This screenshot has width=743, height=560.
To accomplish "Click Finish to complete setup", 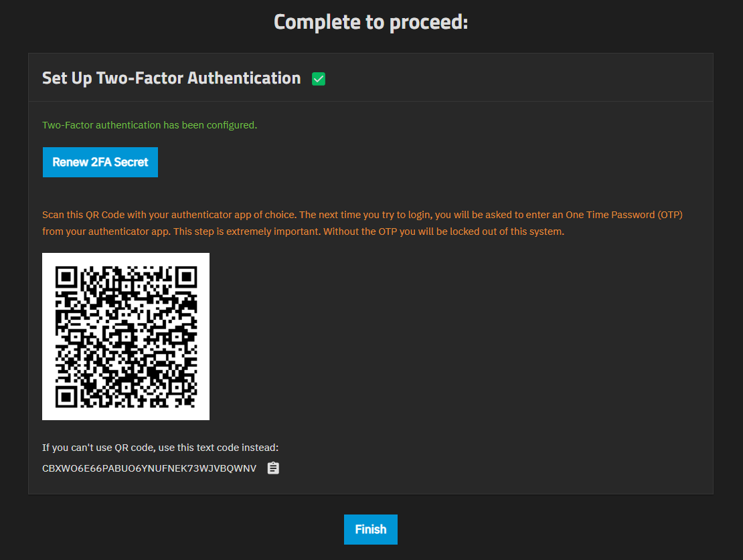I will [371, 529].
